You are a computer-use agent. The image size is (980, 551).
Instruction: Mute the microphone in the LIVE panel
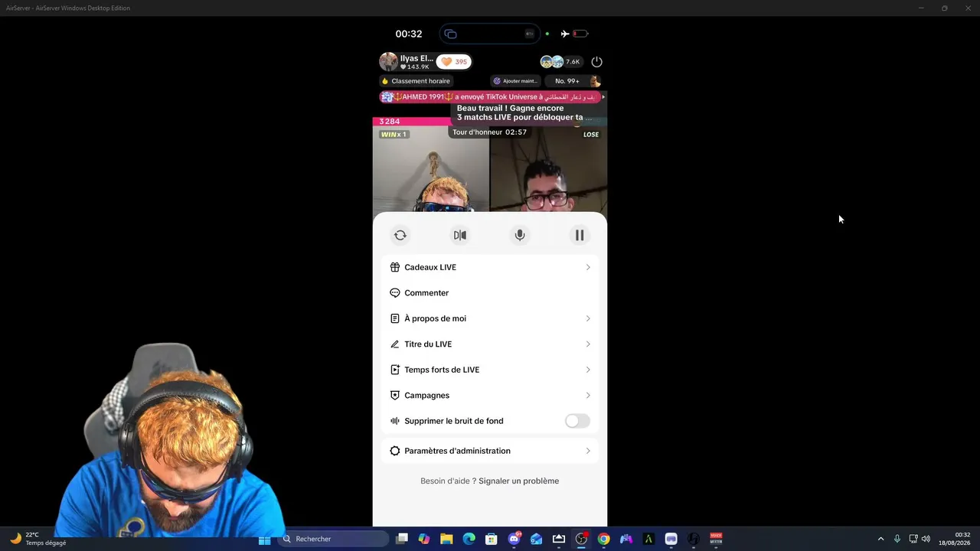pos(520,236)
